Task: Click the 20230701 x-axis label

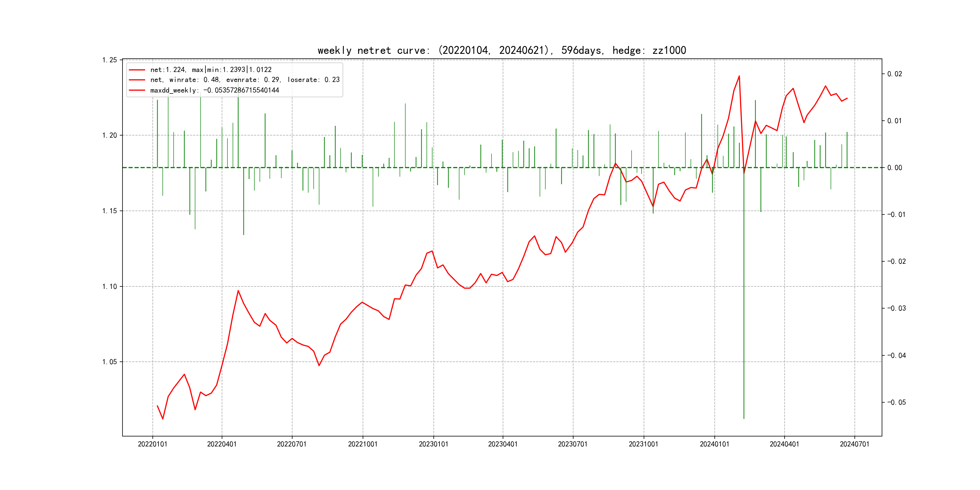Action: (x=573, y=444)
